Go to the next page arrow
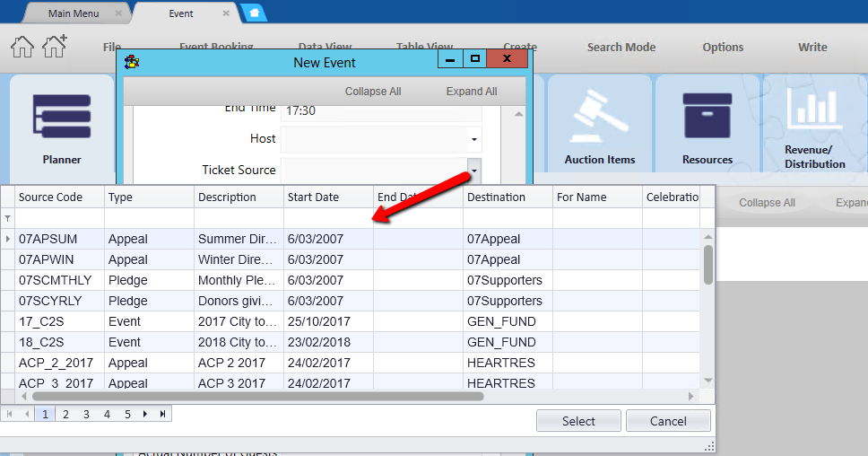 click(146, 414)
